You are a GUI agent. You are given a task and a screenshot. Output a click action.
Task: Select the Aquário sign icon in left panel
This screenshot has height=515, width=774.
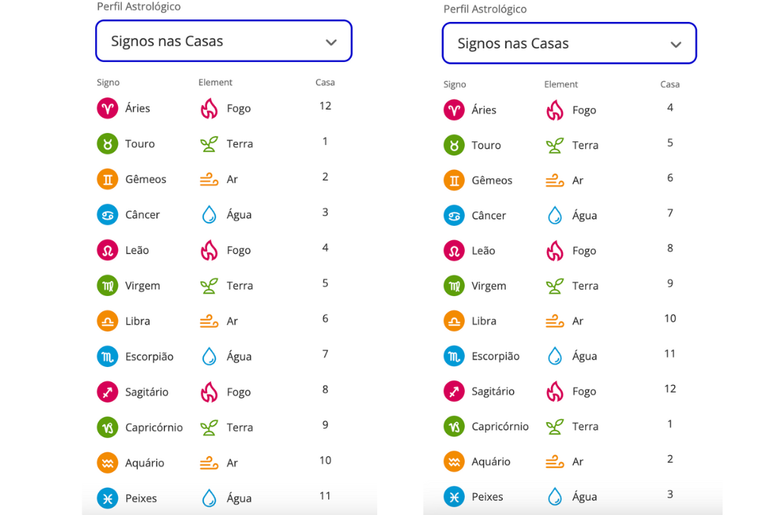click(107, 463)
